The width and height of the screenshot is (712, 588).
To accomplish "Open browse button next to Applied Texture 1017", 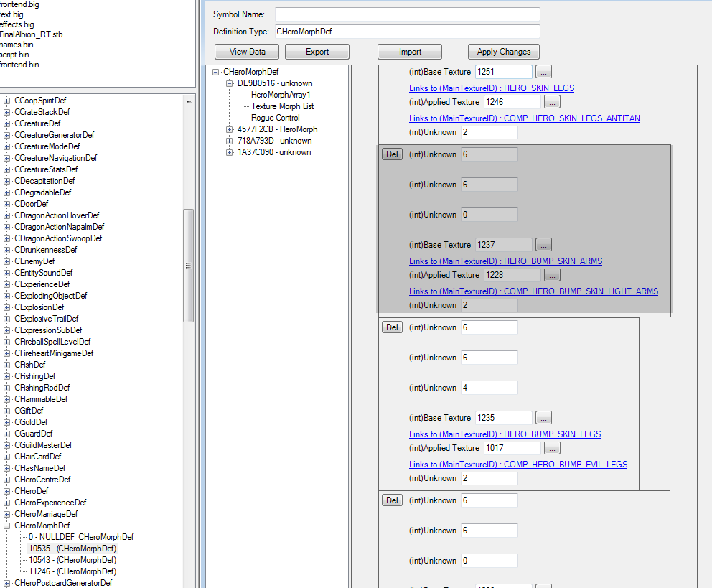I will coord(552,448).
